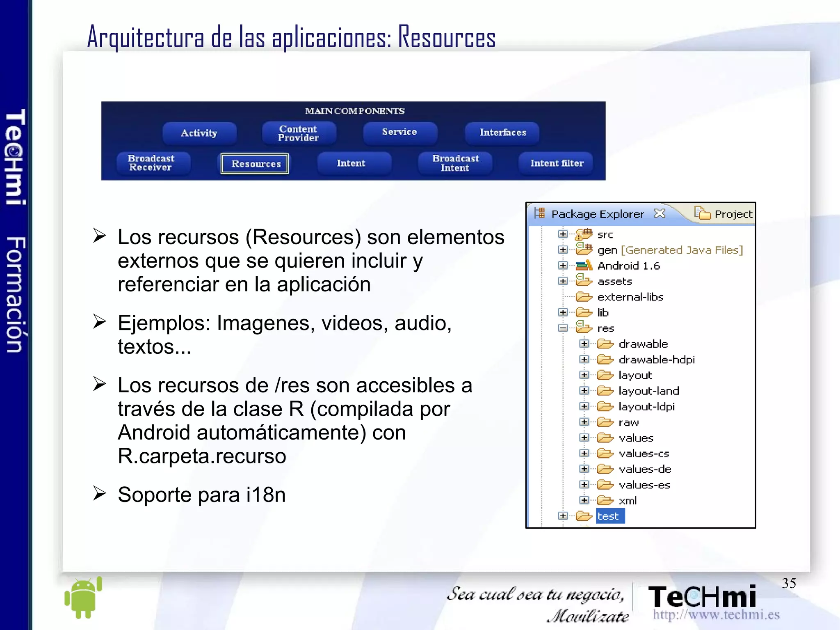This screenshot has width=840, height=630.
Task: Switch to the Package Explorer tab
Action: coord(598,214)
